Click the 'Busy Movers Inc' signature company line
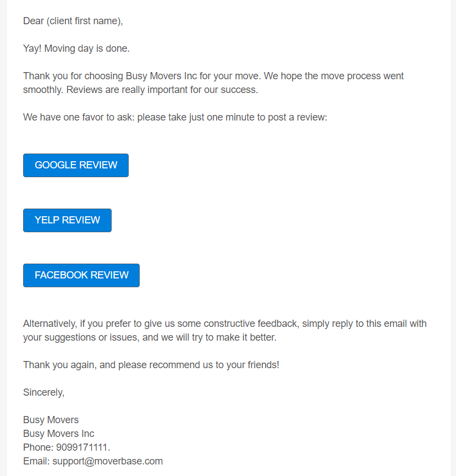 (58, 434)
